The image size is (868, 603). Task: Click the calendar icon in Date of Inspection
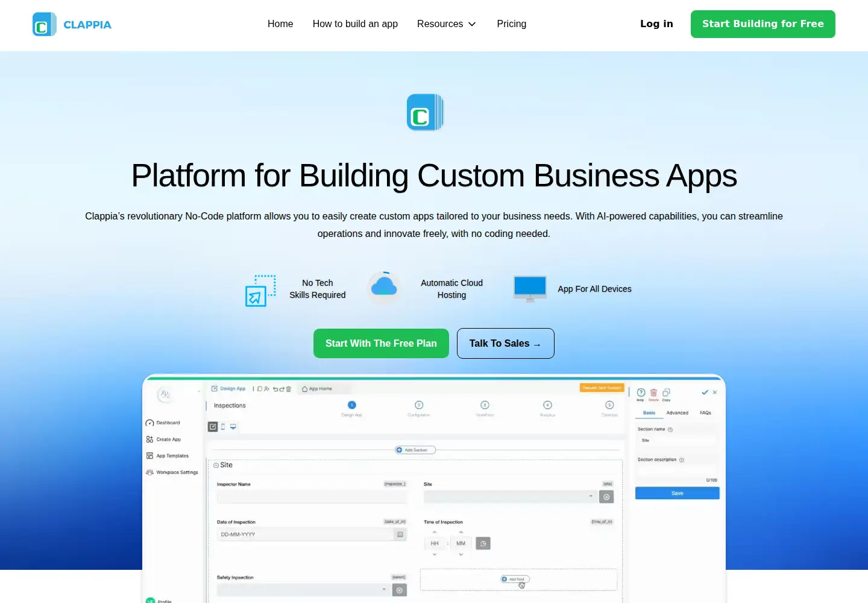pyautogui.click(x=400, y=534)
